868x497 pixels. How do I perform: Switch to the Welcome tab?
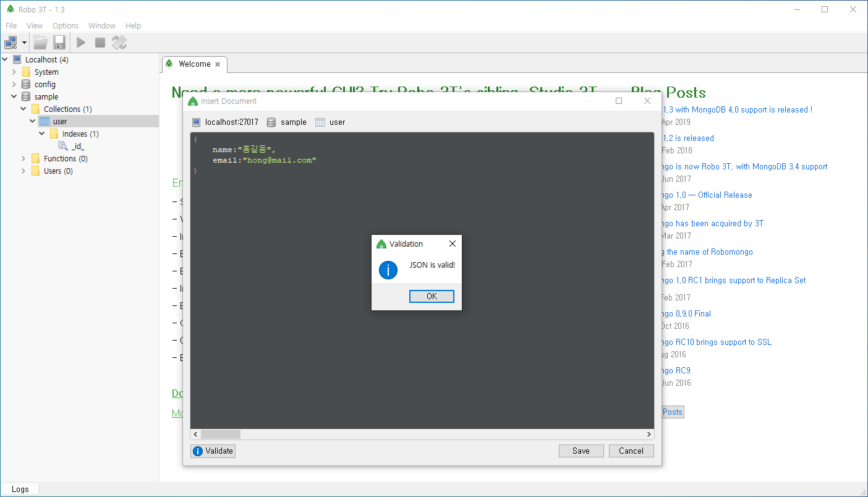coord(194,64)
